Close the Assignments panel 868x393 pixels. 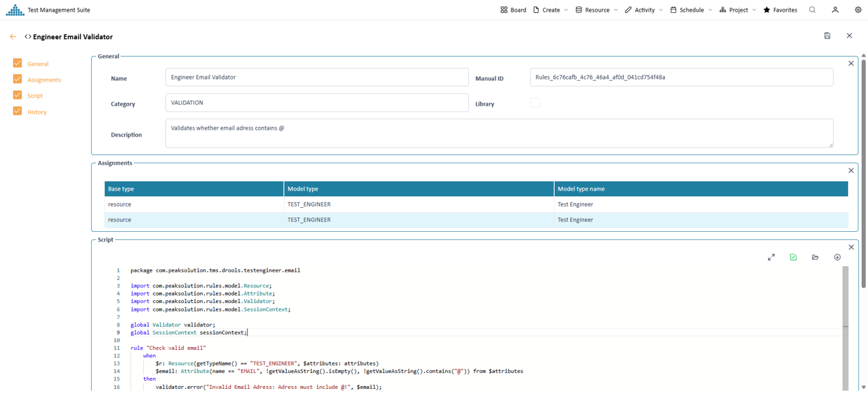pos(851,170)
